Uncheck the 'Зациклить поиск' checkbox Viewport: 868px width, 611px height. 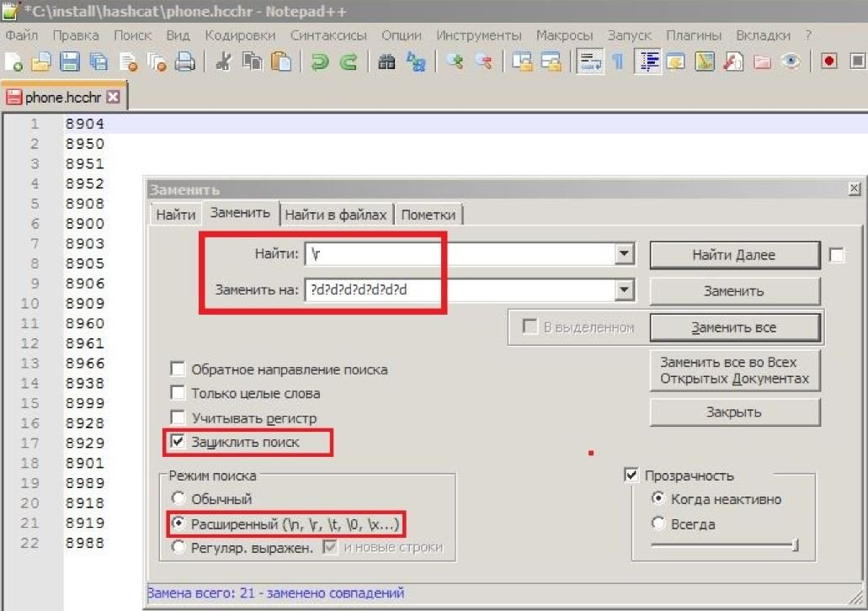(x=178, y=442)
